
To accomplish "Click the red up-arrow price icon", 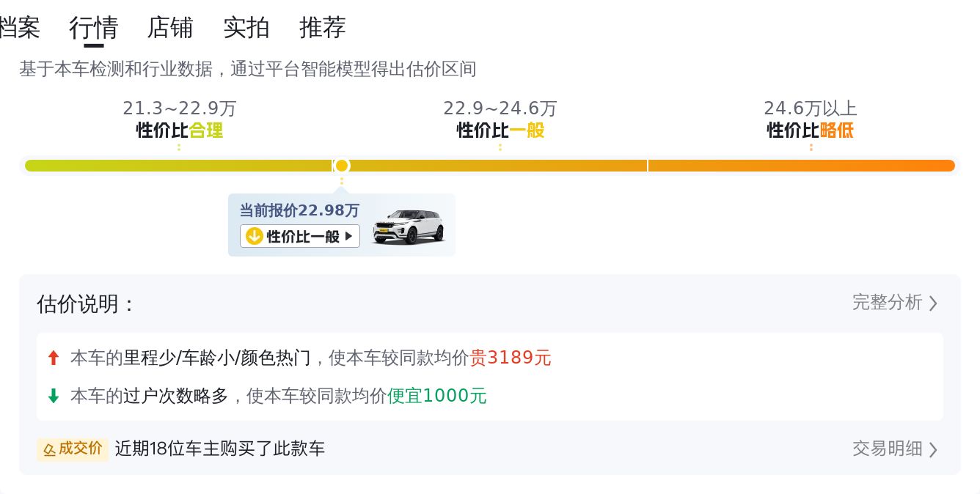I will (53, 358).
